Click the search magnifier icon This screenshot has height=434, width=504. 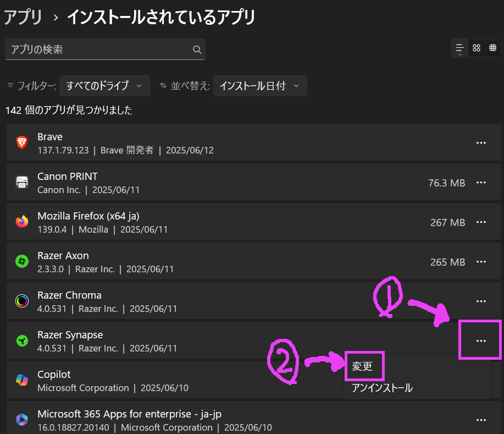[197, 50]
